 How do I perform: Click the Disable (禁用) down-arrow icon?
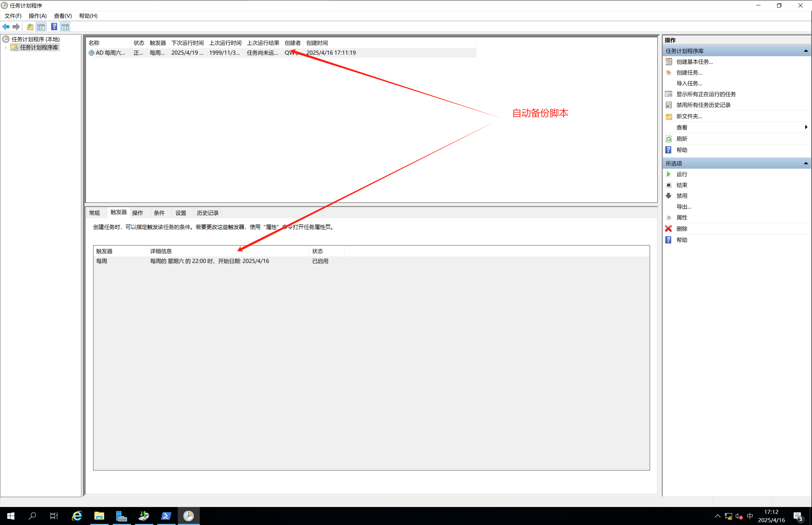point(668,196)
